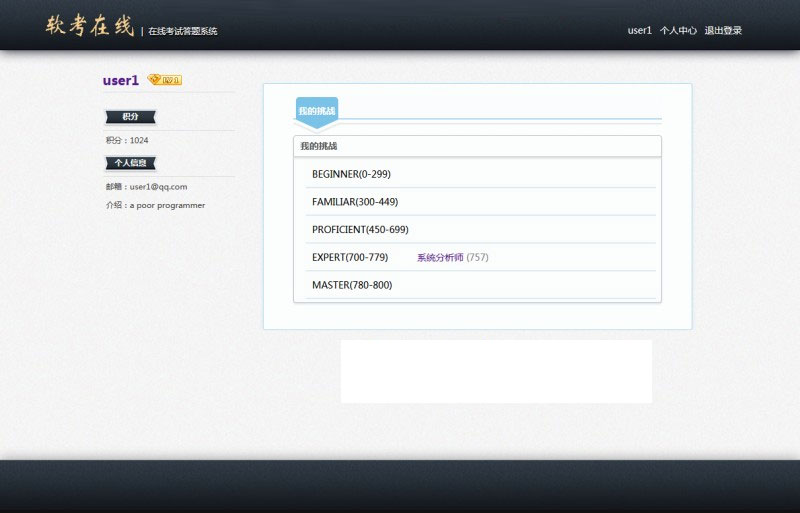Screen dimensions: 800x513
Task: Click the 我的挑战 panel header
Action: [477, 147]
